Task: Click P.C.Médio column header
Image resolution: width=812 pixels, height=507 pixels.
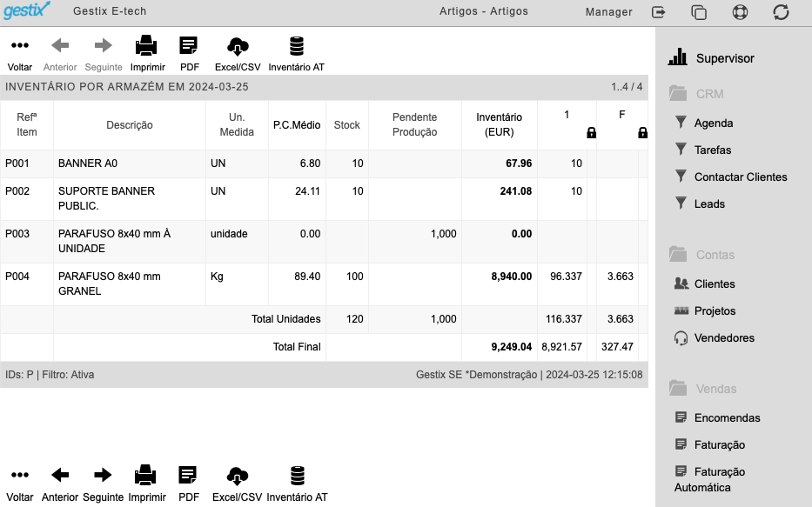Action: (297, 125)
